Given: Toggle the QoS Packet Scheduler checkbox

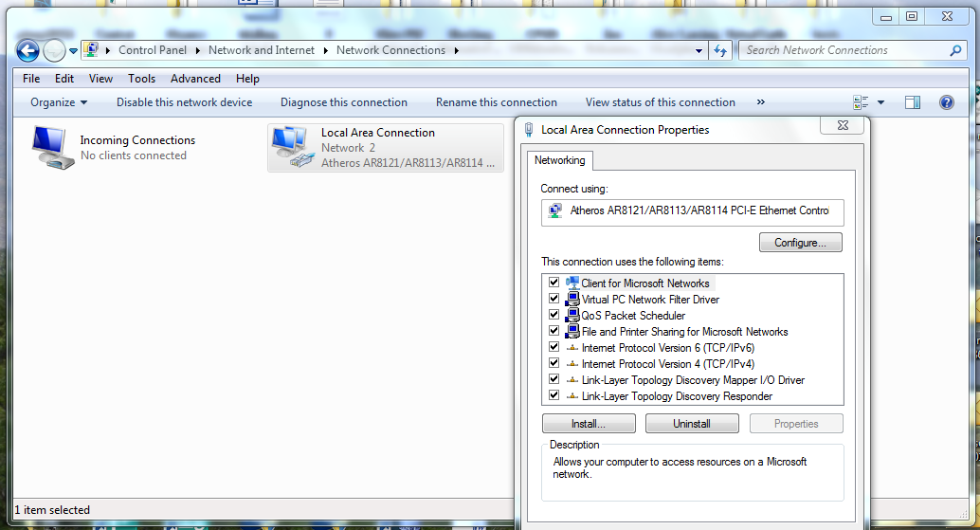Looking at the screenshot, I should (554, 315).
